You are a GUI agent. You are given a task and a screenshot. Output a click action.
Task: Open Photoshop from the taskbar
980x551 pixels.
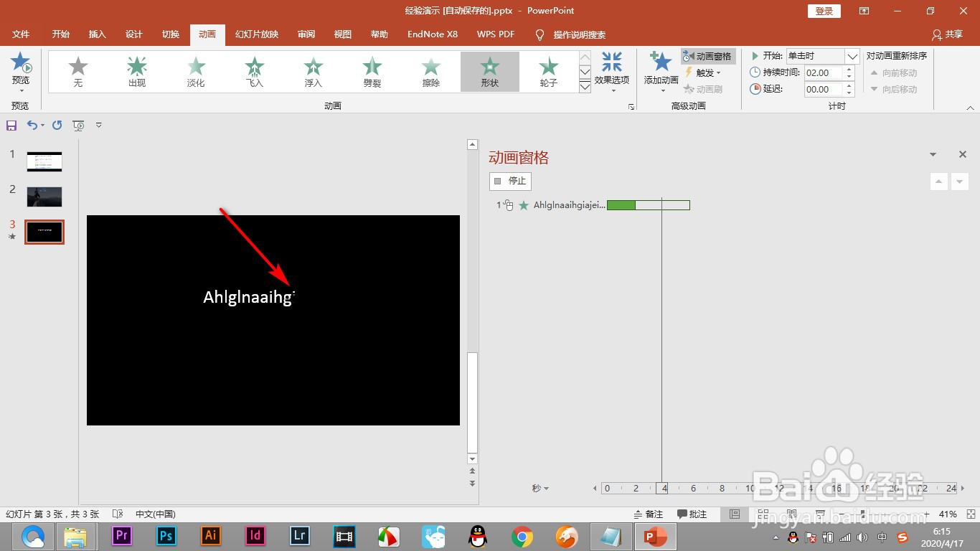point(166,536)
